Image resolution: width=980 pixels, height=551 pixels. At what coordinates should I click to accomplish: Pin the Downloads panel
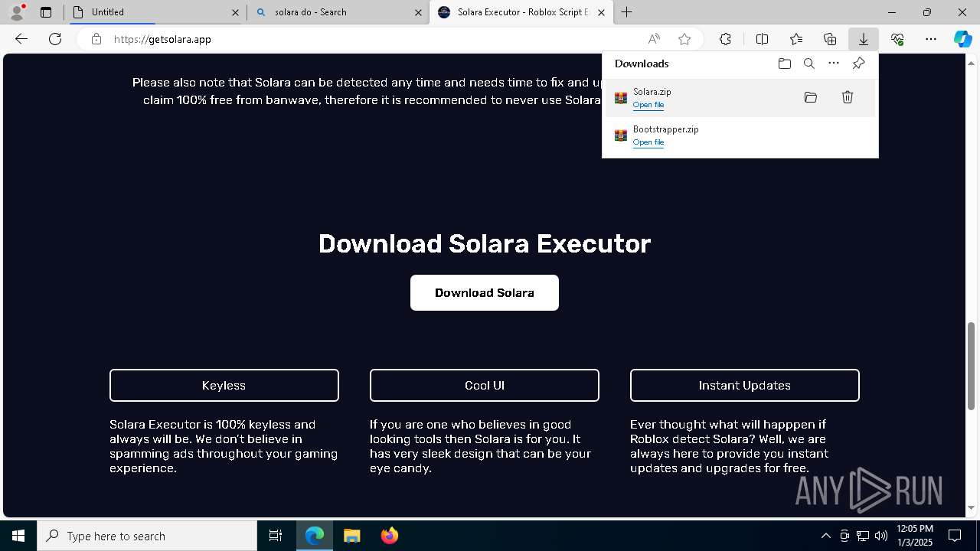[x=858, y=64]
